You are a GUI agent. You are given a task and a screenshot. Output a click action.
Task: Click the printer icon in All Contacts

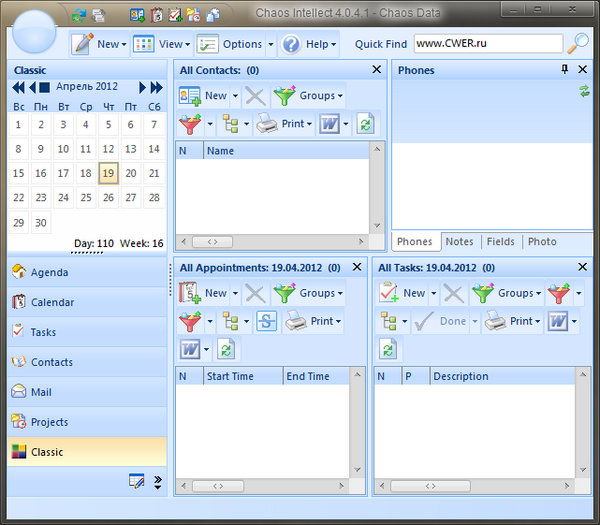[266, 125]
